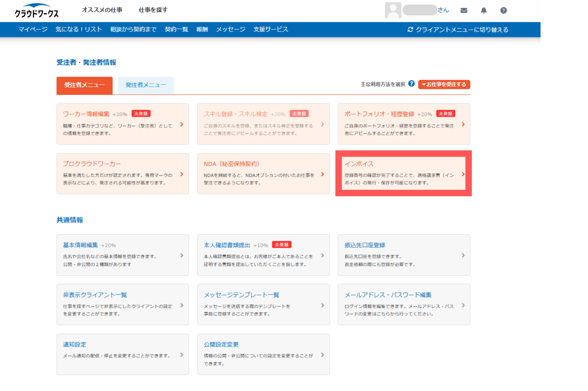Click the chevron on メールアドレス・パスワード編集 card
The width and height of the screenshot is (588, 391).
coord(463,305)
